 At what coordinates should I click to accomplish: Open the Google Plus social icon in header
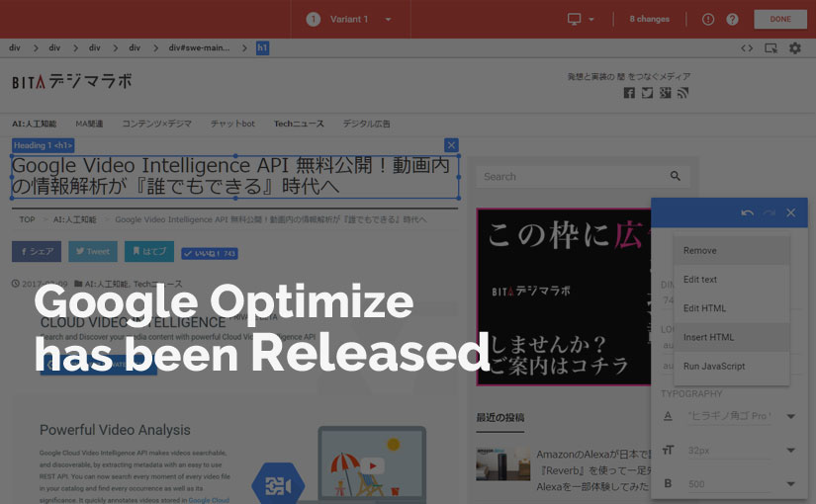[x=665, y=93]
